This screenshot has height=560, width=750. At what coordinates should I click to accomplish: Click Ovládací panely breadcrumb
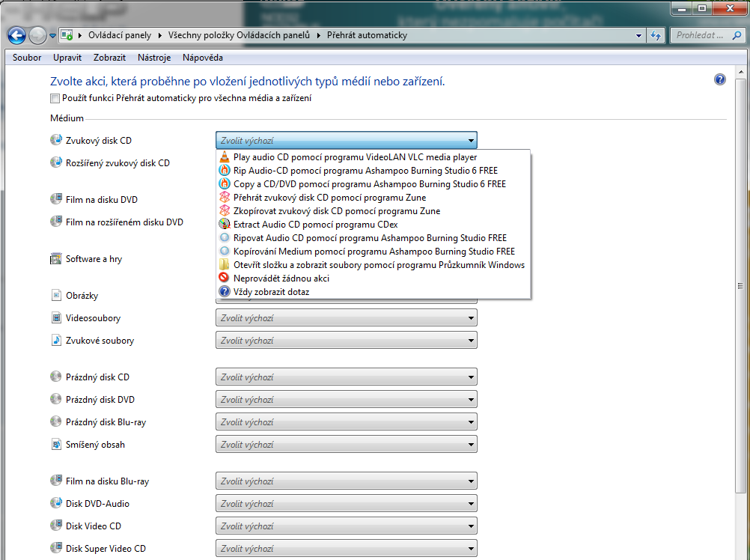point(120,35)
